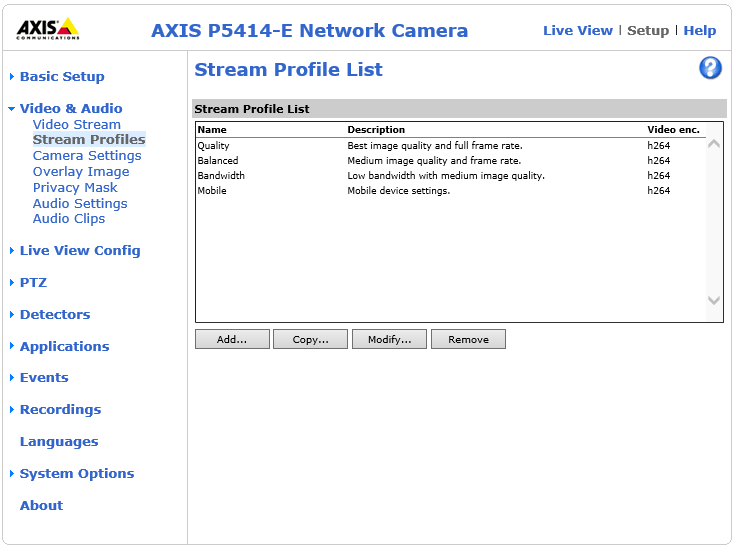Click 'Best image quality and full frame rate.' description

(435, 146)
